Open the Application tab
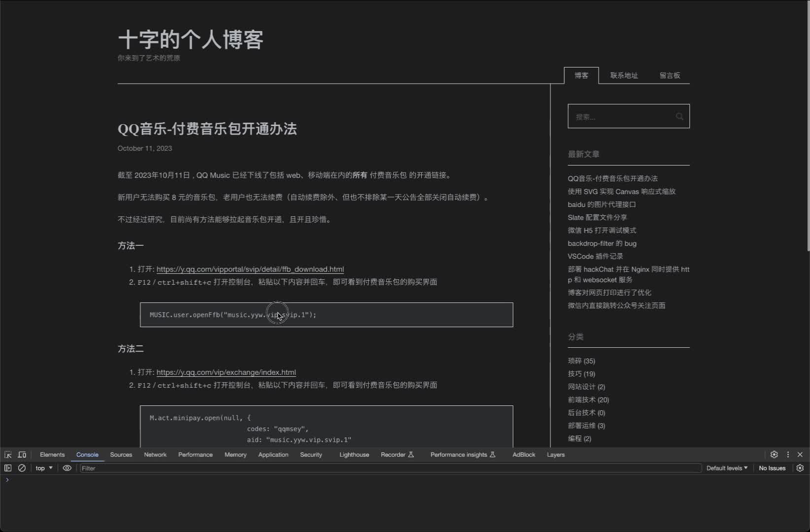This screenshot has height=532, width=810. [273, 455]
